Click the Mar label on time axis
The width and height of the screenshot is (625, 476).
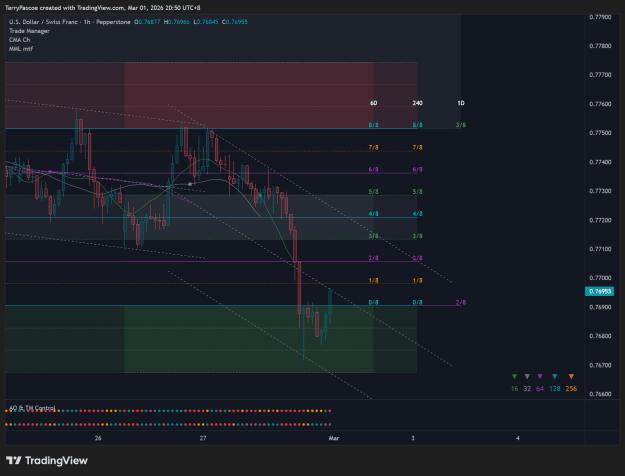(334, 438)
